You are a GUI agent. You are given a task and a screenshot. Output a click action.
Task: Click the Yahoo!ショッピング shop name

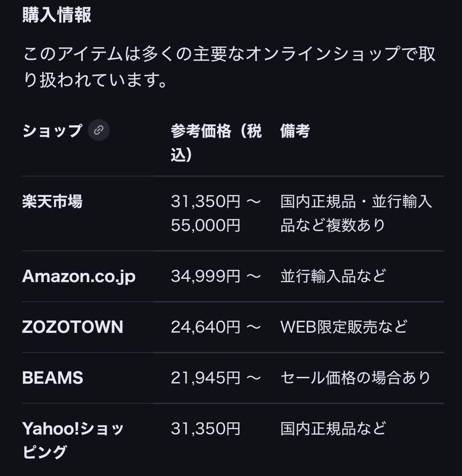tap(73, 440)
